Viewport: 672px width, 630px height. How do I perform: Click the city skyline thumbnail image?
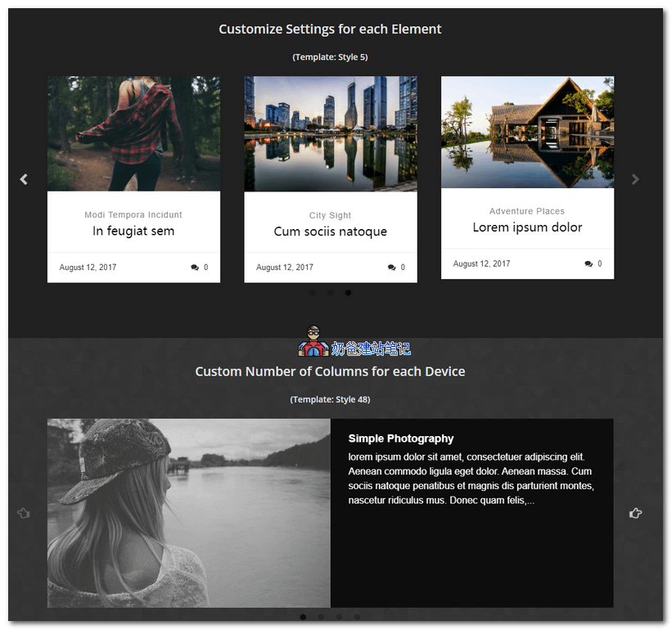click(330, 133)
